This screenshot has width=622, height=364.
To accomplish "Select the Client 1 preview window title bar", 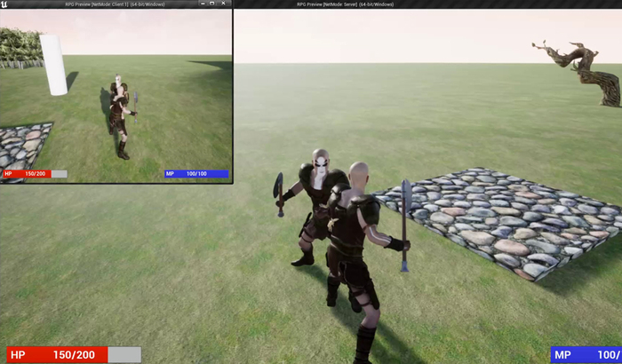I will 116,4.
